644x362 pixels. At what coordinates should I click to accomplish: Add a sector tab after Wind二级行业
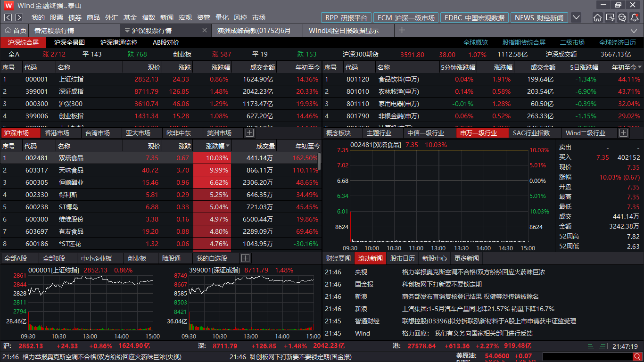624,133
